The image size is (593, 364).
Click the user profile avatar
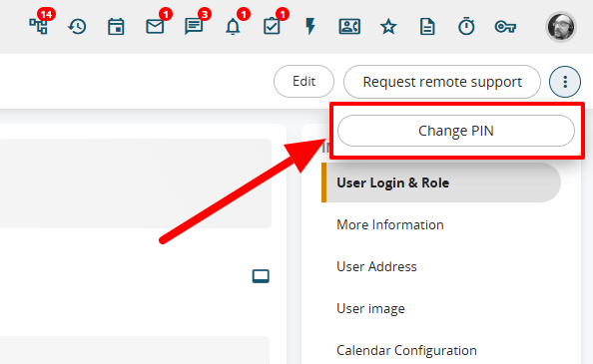click(561, 27)
